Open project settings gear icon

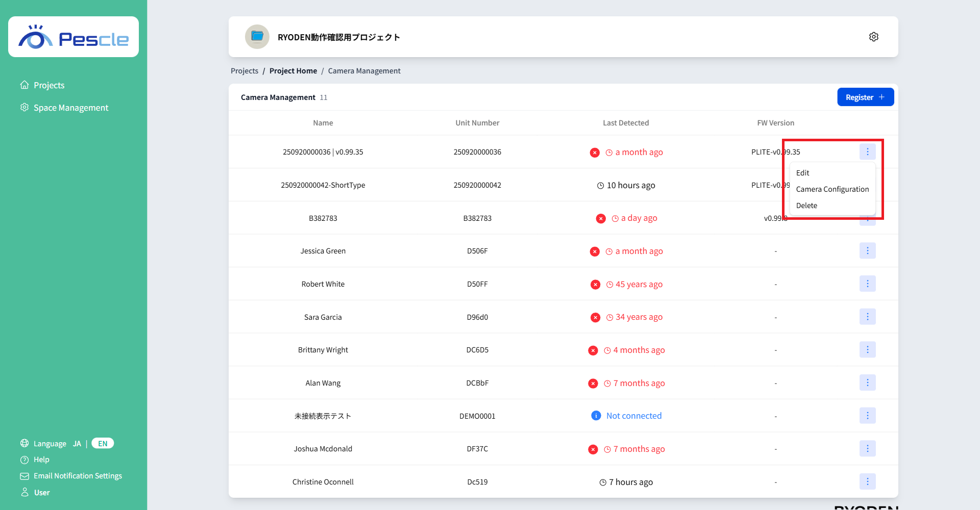point(873,37)
